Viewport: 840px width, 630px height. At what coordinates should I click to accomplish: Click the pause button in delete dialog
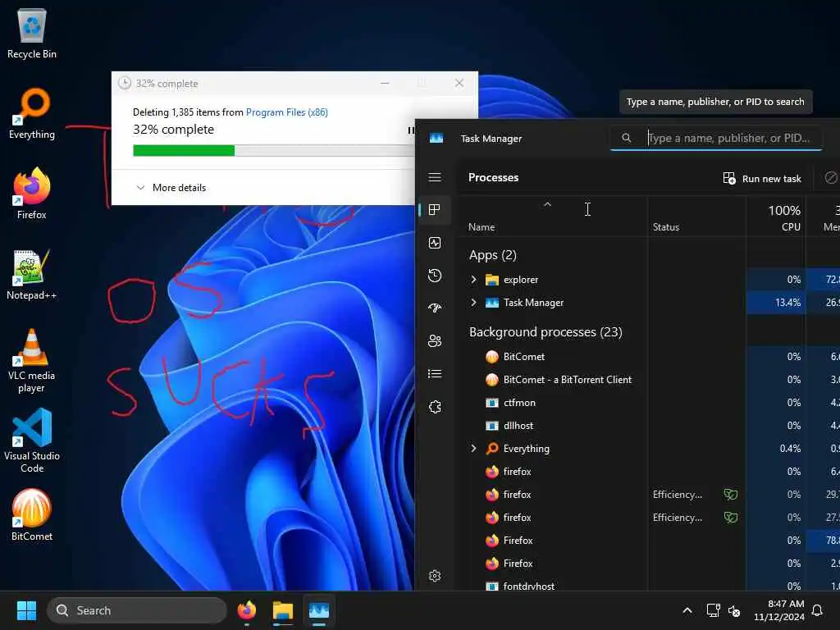pos(411,130)
